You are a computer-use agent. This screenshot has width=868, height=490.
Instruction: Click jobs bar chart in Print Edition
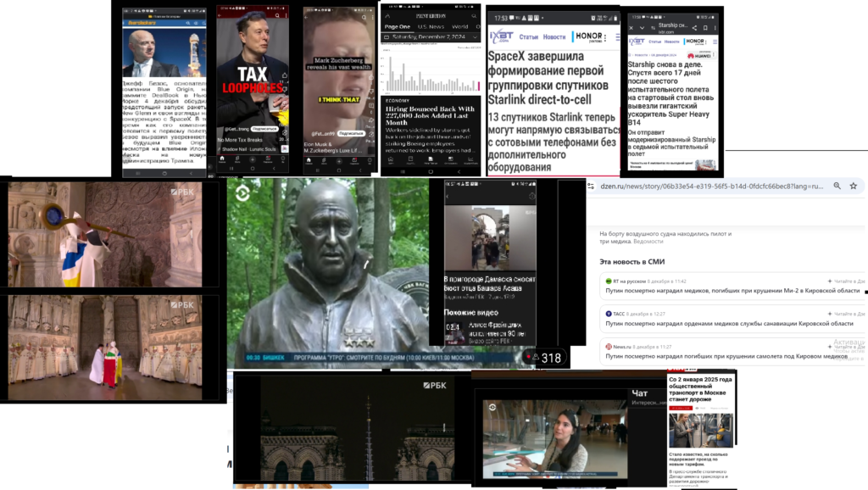(x=431, y=70)
